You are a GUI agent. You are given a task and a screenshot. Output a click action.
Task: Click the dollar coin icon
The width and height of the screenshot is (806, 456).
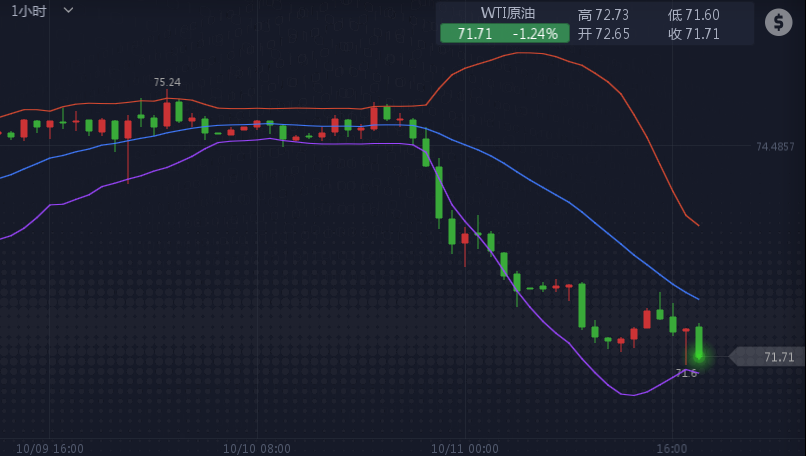[778, 22]
